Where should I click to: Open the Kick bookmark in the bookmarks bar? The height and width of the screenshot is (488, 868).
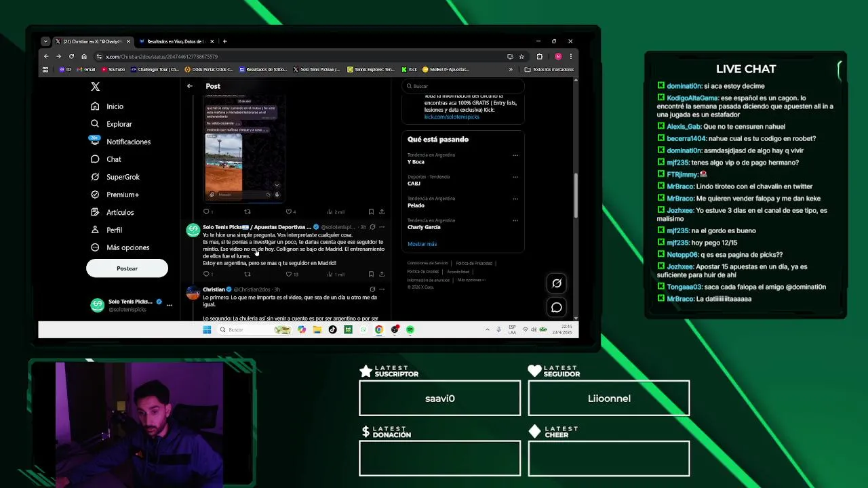click(409, 69)
